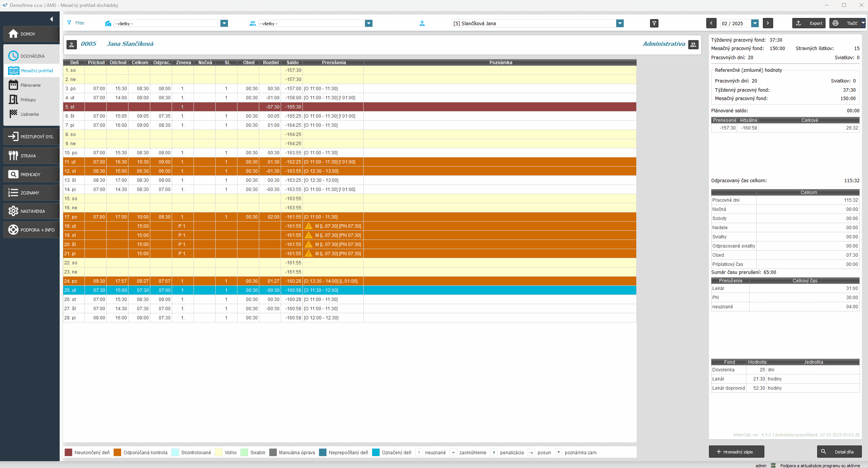
Task: Go to next month arrow
Action: [x=767, y=23]
